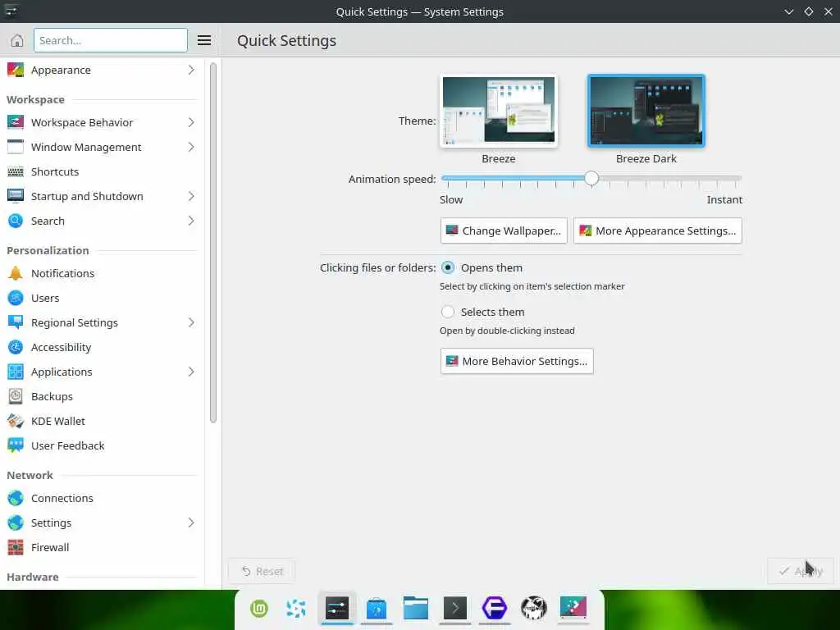This screenshot has width=840, height=630.
Task: Select the Opens them radio button
Action: tap(448, 267)
